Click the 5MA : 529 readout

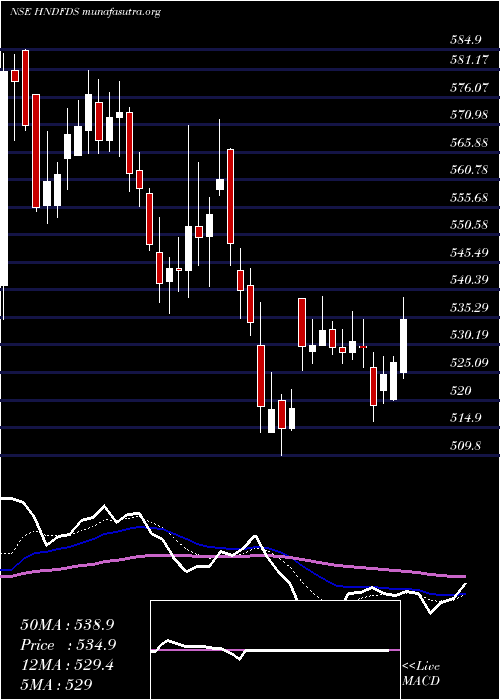pos(56,685)
